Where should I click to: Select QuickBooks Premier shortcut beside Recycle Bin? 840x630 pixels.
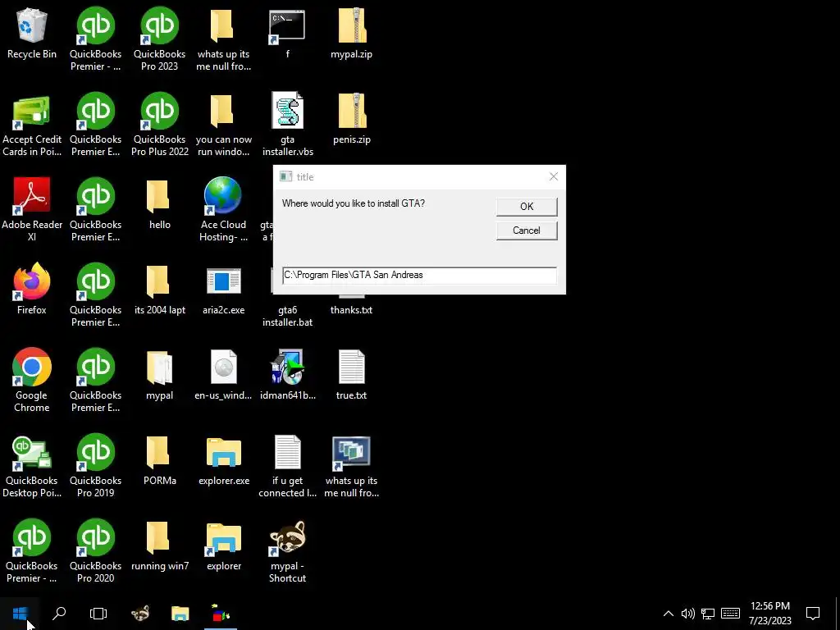[x=95, y=39]
